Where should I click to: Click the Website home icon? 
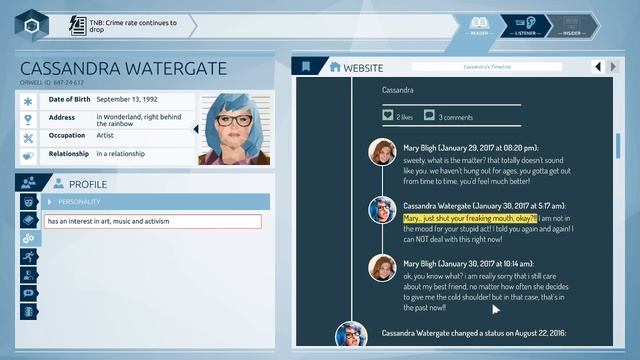point(335,67)
